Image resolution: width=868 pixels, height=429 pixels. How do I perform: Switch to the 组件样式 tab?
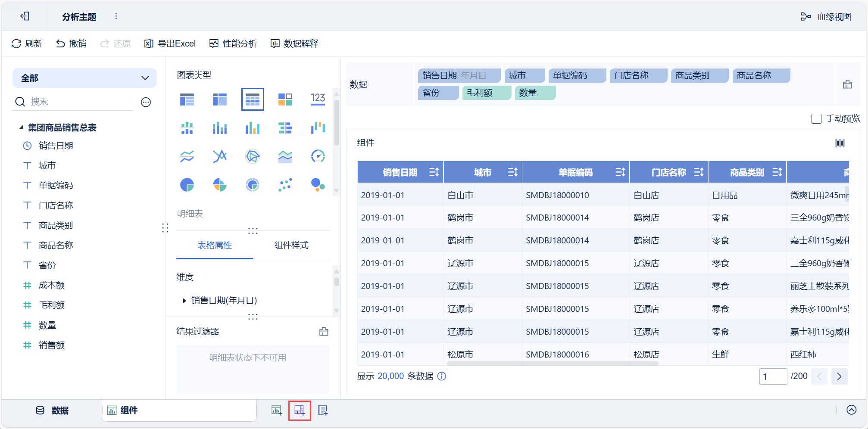[291, 245]
